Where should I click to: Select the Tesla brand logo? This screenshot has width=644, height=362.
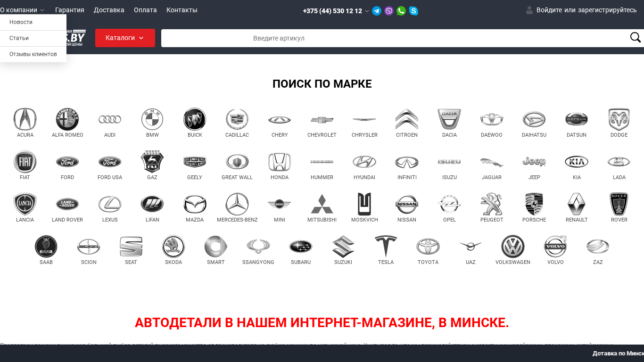(x=386, y=247)
